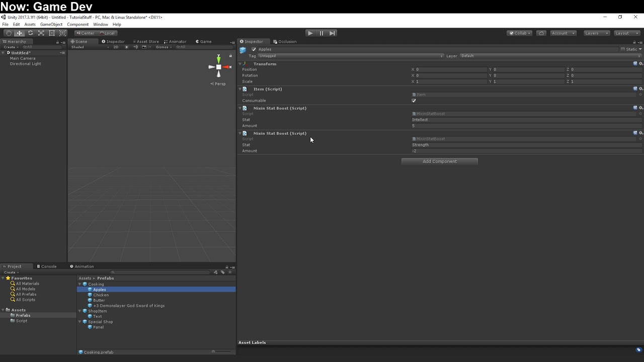Image resolution: width=644 pixels, height=362 pixels.
Task: Toggle scene lighting sun icon
Action: point(127,47)
